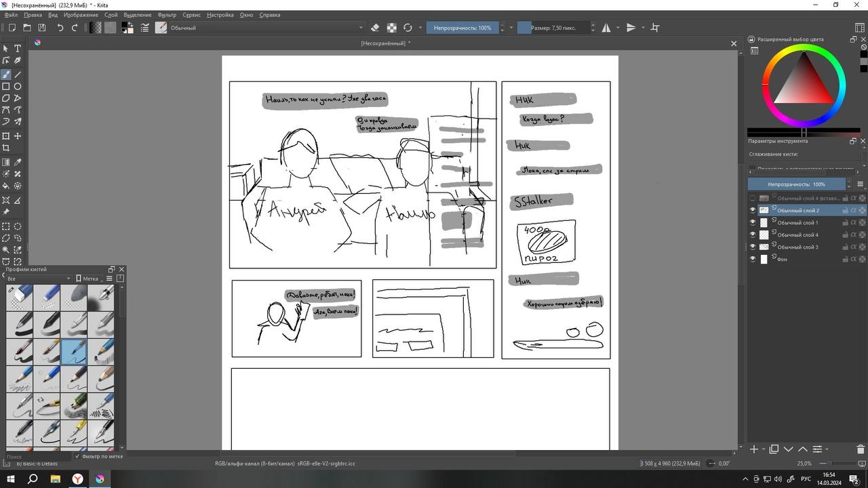This screenshot has height=488, width=868.
Task: Select the Crop tool
Action: pyautogui.click(x=6, y=148)
